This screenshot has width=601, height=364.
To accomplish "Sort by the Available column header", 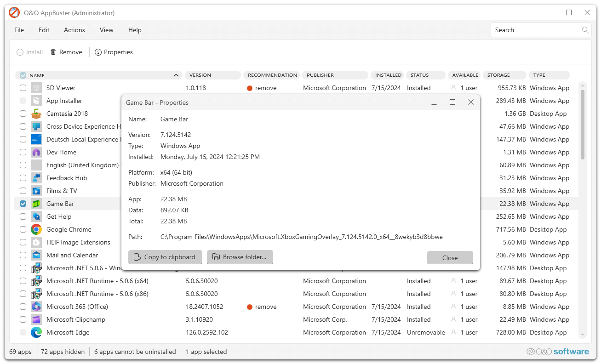I will click(464, 75).
